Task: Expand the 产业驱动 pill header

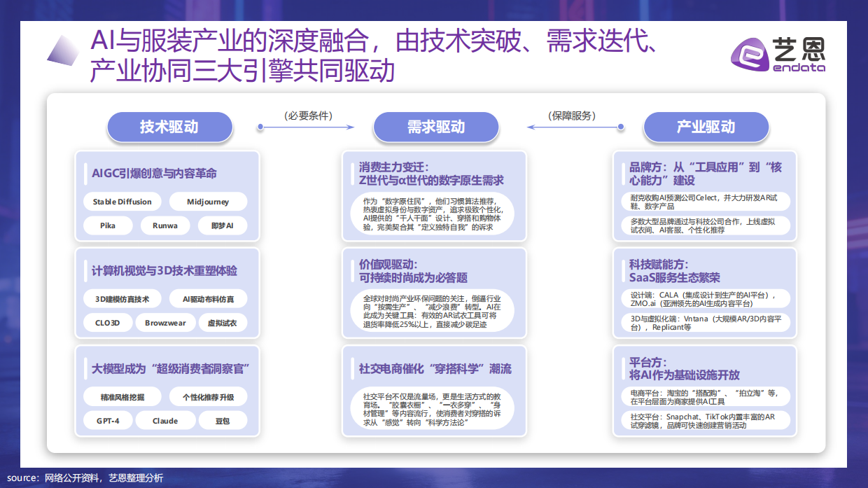Action: [x=706, y=127]
